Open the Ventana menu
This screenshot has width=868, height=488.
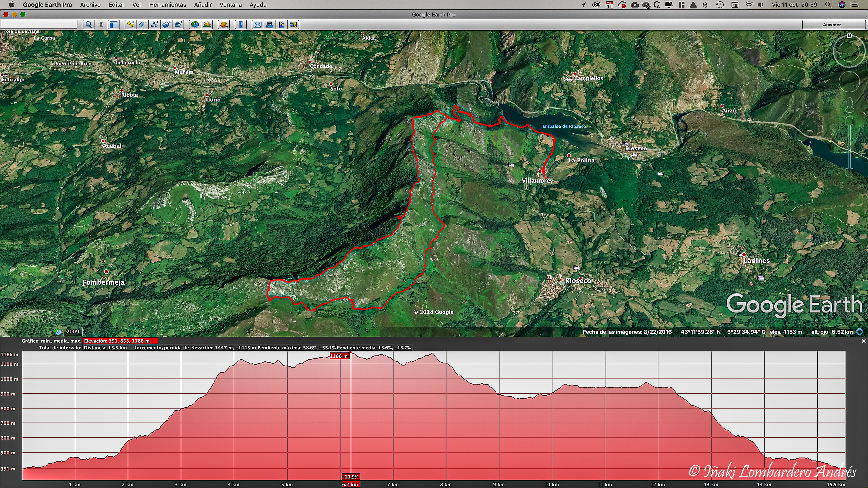[231, 5]
